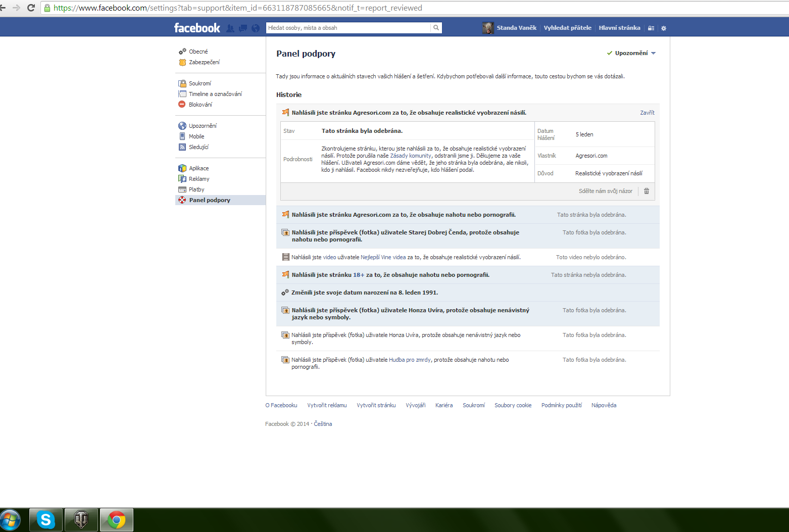Go to Hlavní stránka in the header
The height and width of the screenshot is (532, 789).
pos(619,28)
